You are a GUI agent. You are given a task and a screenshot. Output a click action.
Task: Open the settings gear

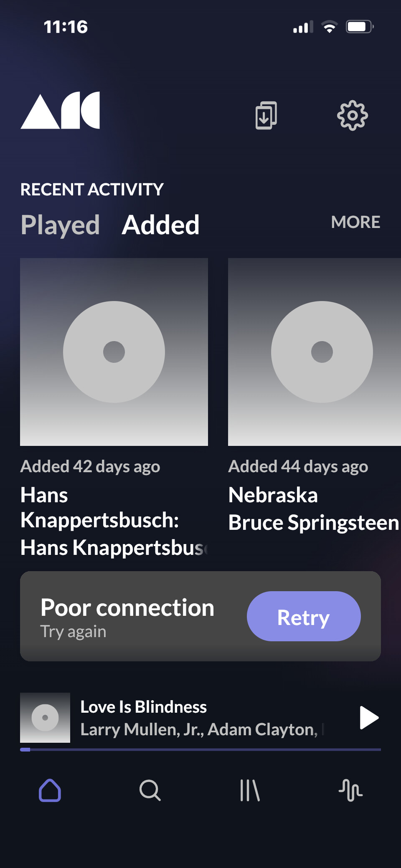tap(352, 115)
